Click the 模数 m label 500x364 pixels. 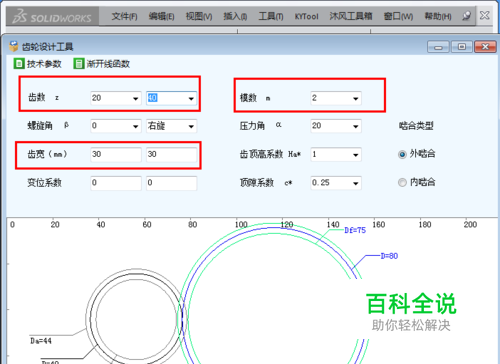[255, 98]
